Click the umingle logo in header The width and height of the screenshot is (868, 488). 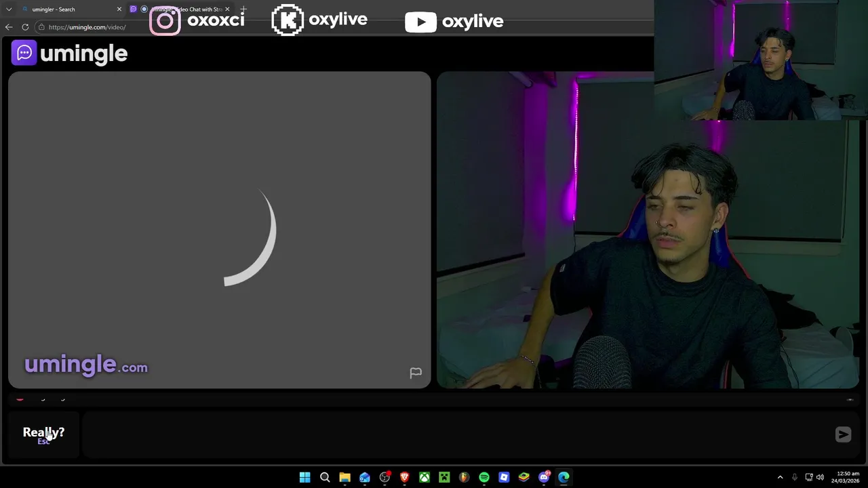point(69,53)
